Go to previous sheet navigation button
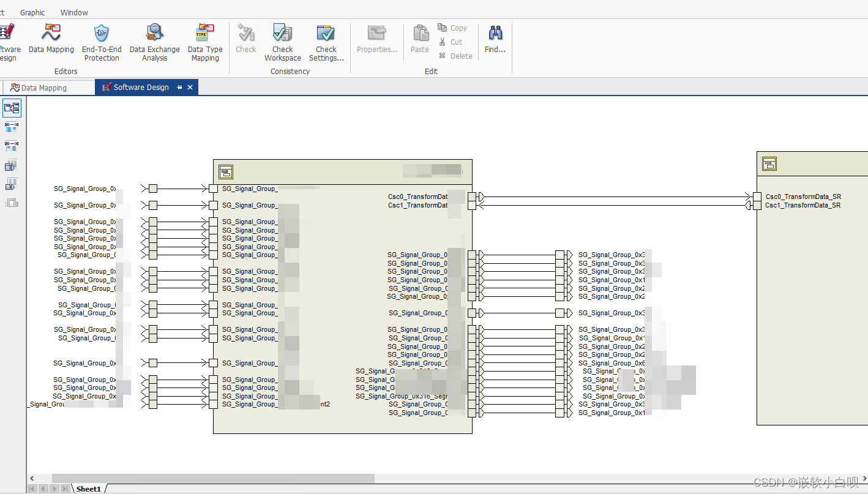The height and width of the screenshot is (494, 868). click(43, 488)
